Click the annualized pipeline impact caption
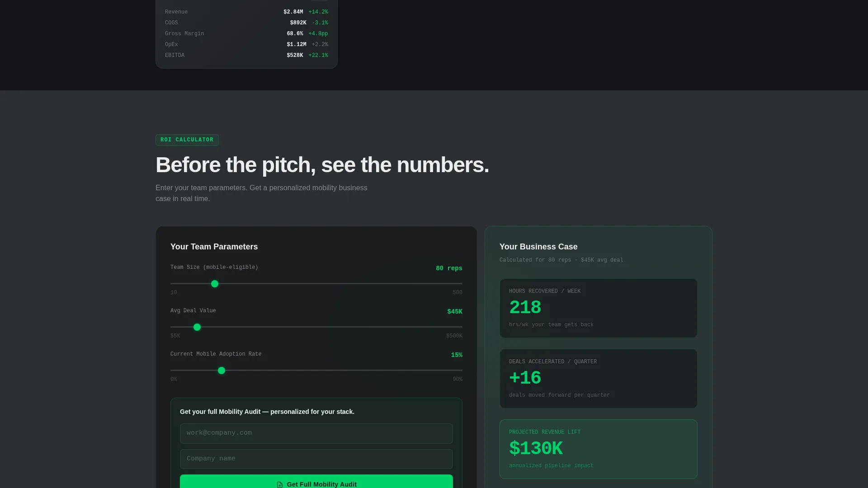The image size is (868, 488). 551,466
